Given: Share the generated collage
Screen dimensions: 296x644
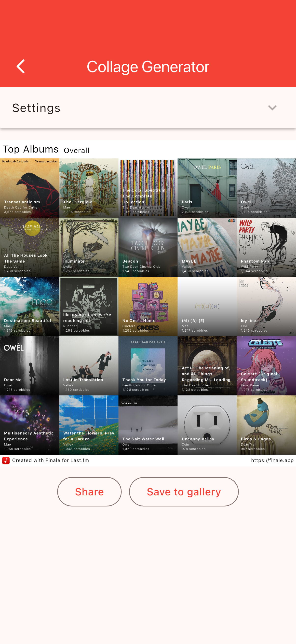Looking at the screenshot, I should point(89,491).
